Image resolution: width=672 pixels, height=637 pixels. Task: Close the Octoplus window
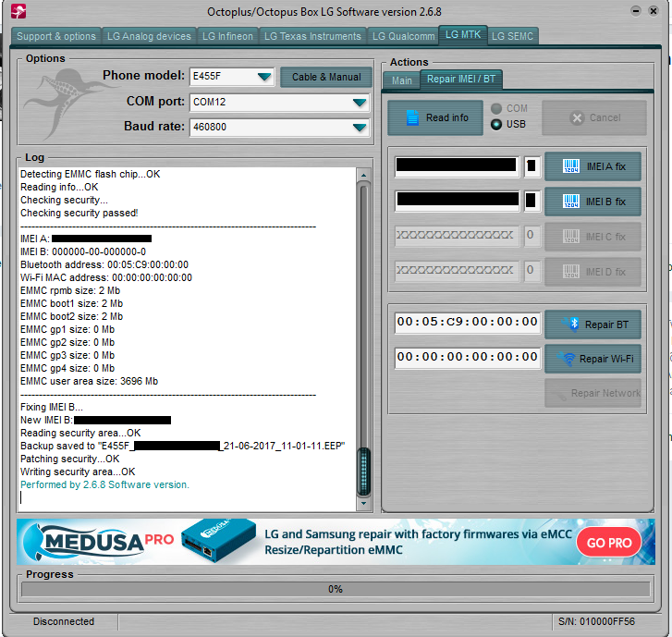point(654,11)
